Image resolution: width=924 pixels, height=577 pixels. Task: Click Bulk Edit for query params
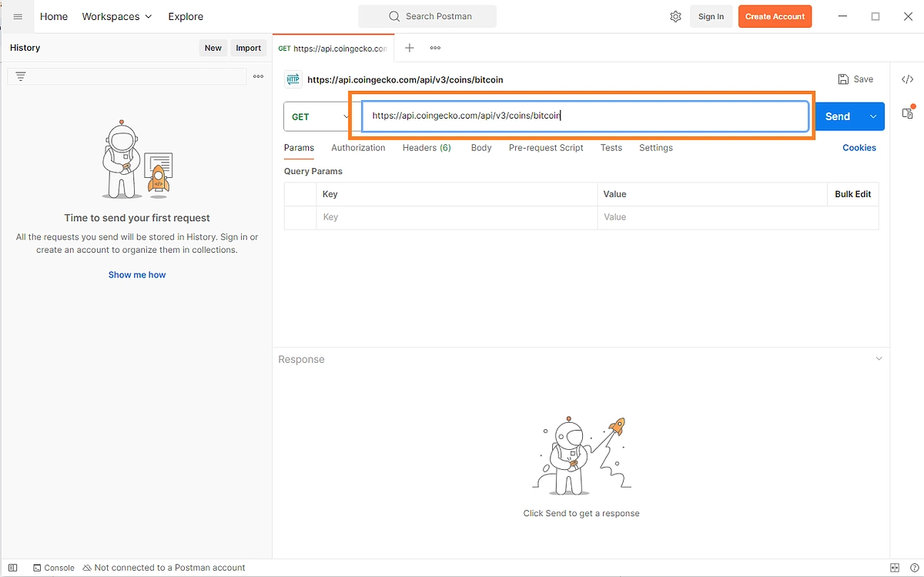coord(853,194)
